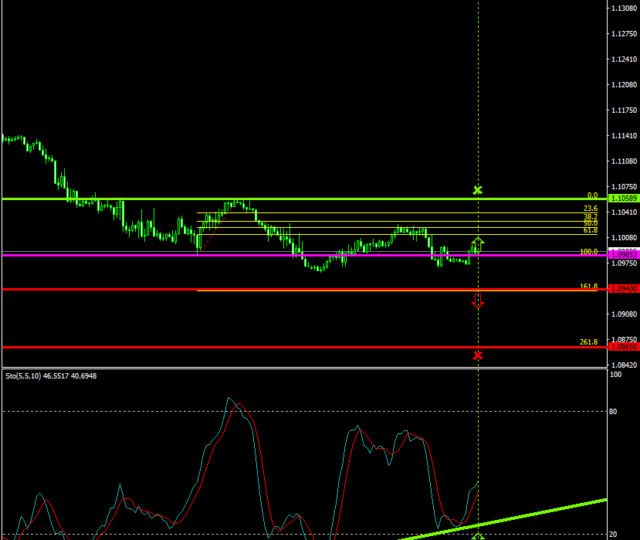
Task: Click the green diamond marker at the indicator bottom
Action: pyautogui.click(x=478, y=536)
